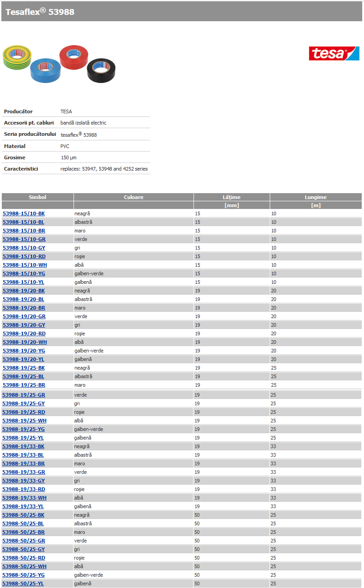Open product link 53988-19/25-BK

[x=24, y=368]
